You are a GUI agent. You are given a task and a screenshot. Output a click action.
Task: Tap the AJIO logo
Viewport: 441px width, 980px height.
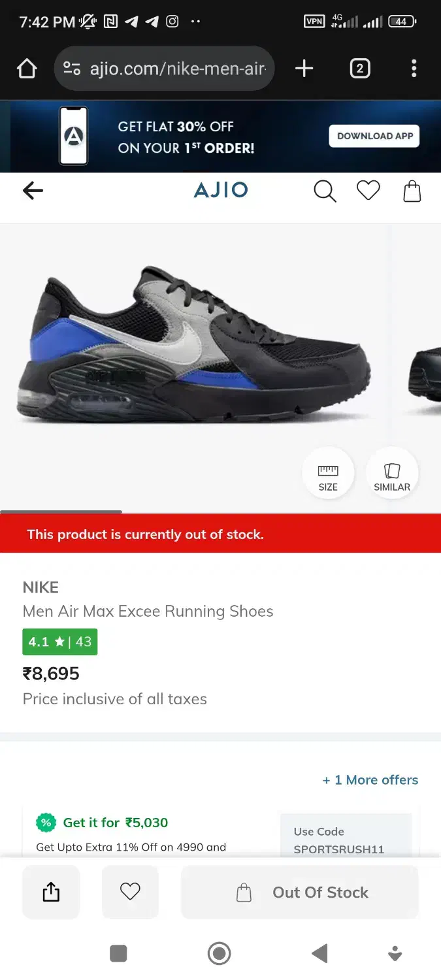221,190
